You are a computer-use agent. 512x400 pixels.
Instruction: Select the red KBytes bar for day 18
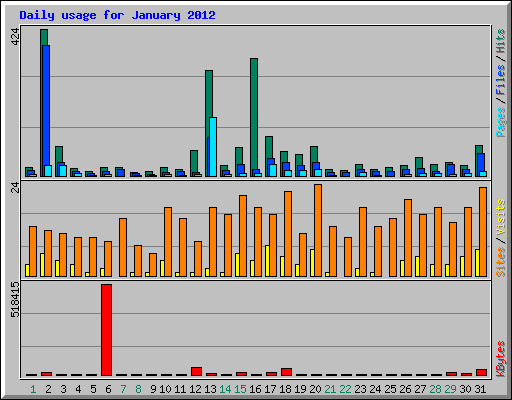click(x=286, y=372)
